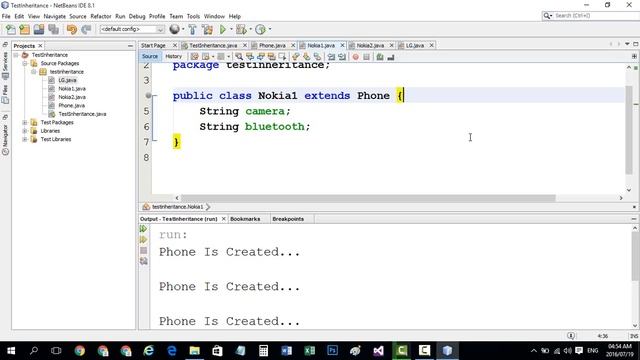Click the Search field in menu bar
Screen dimensions: 640x360
click(590, 16)
